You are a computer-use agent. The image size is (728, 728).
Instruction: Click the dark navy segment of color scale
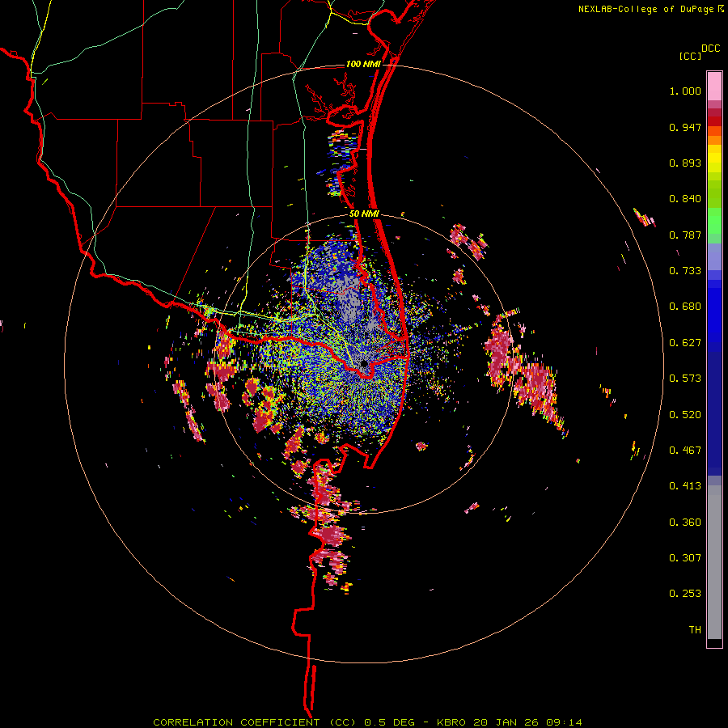pos(714,413)
